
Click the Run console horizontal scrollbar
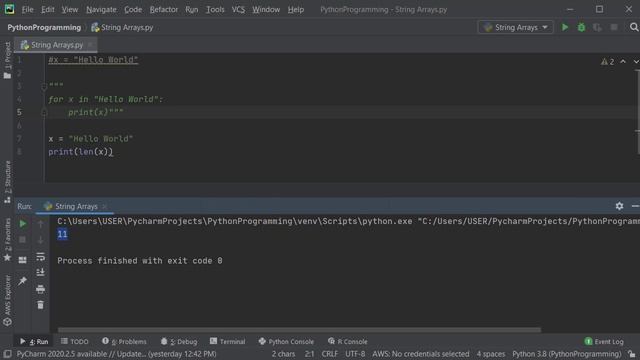point(299,330)
